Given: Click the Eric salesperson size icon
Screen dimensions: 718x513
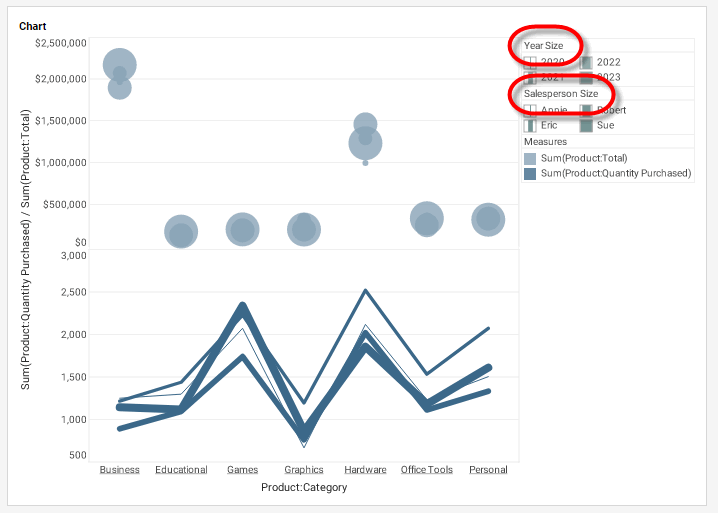Looking at the screenshot, I should coord(531,126).
